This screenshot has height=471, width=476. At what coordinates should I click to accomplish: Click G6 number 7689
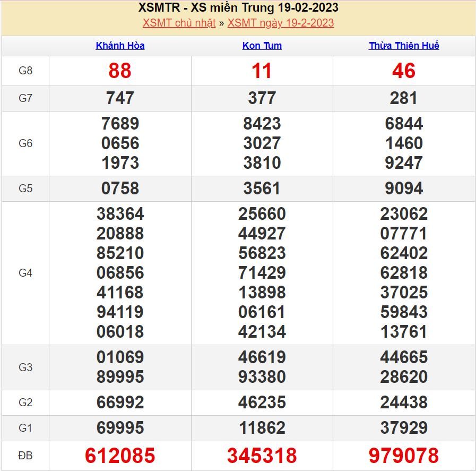pyautogui.click(x=120, y=124)
